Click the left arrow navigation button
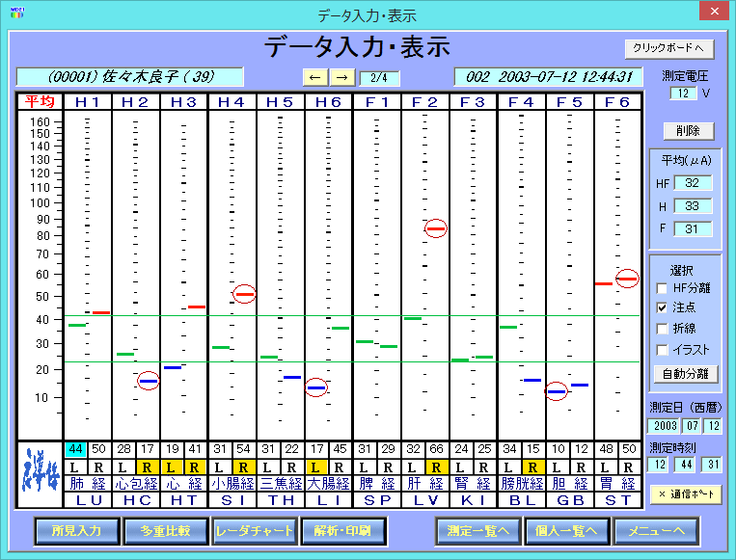The height and width of the screenshot is (560, 736). click(315, 77)
